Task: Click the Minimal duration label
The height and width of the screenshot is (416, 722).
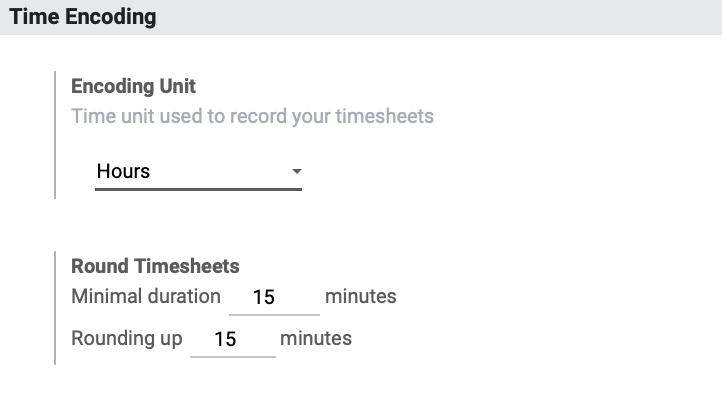Action: (146, 296)
